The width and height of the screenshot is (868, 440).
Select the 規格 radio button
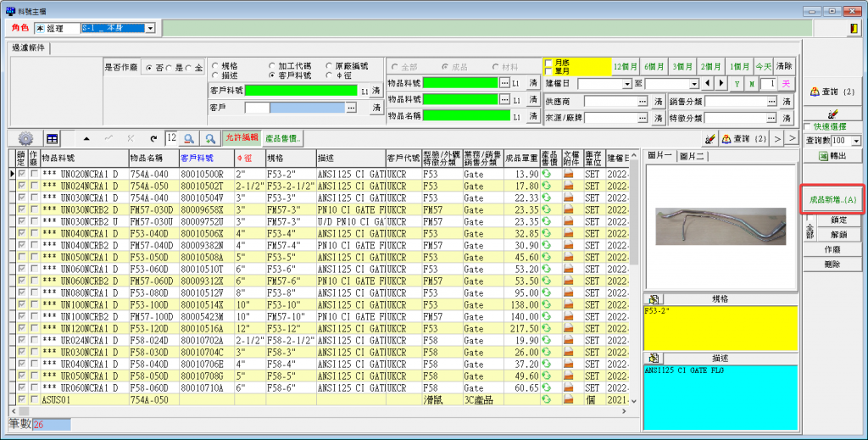pos(215,65)
